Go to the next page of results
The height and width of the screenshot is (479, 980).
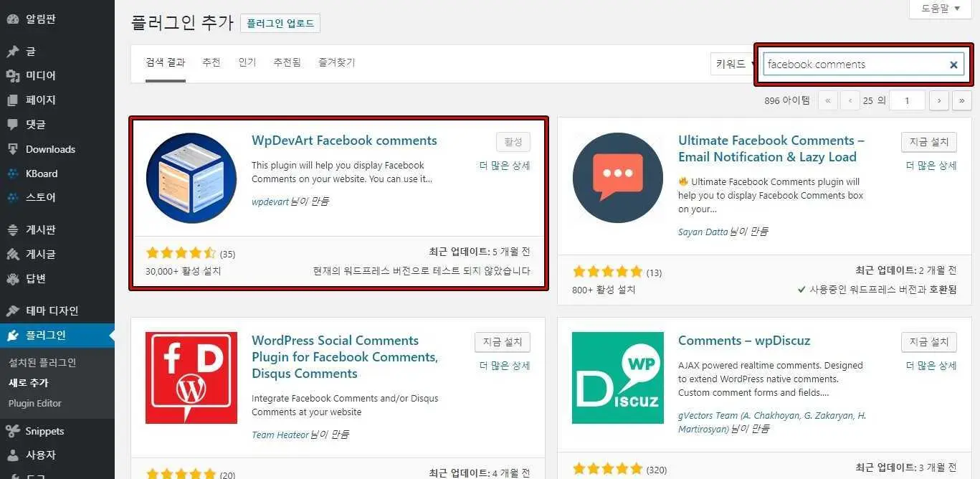click(939, 100)
